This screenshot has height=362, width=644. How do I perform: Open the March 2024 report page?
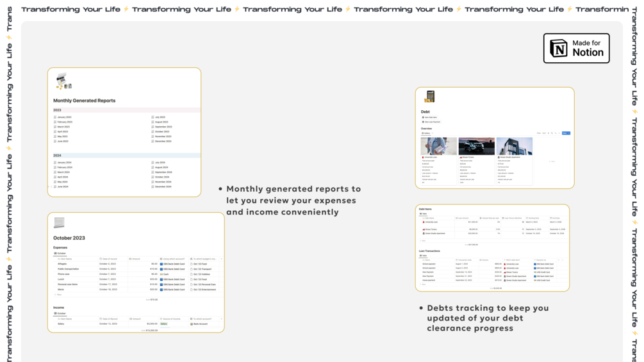coord(62,172)
